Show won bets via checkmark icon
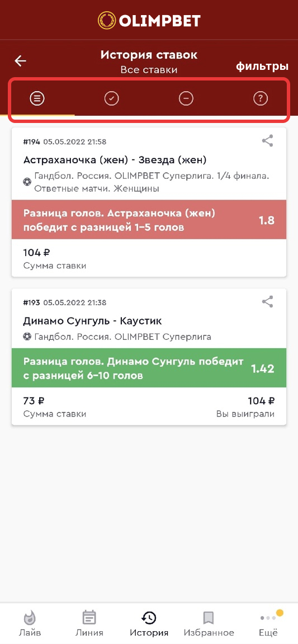The image size is (298, 644). [111, 98]
